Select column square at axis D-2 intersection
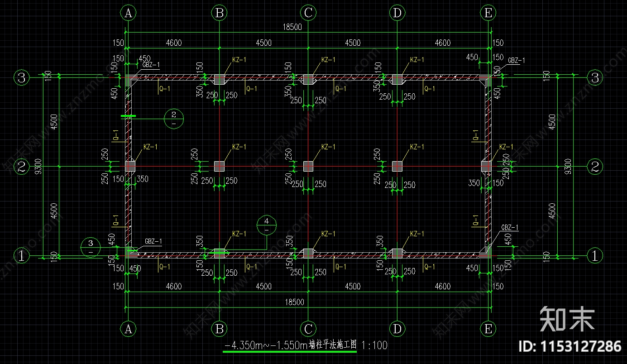Image resolution: width=627 pixels, height=364 pixels. 397,167
